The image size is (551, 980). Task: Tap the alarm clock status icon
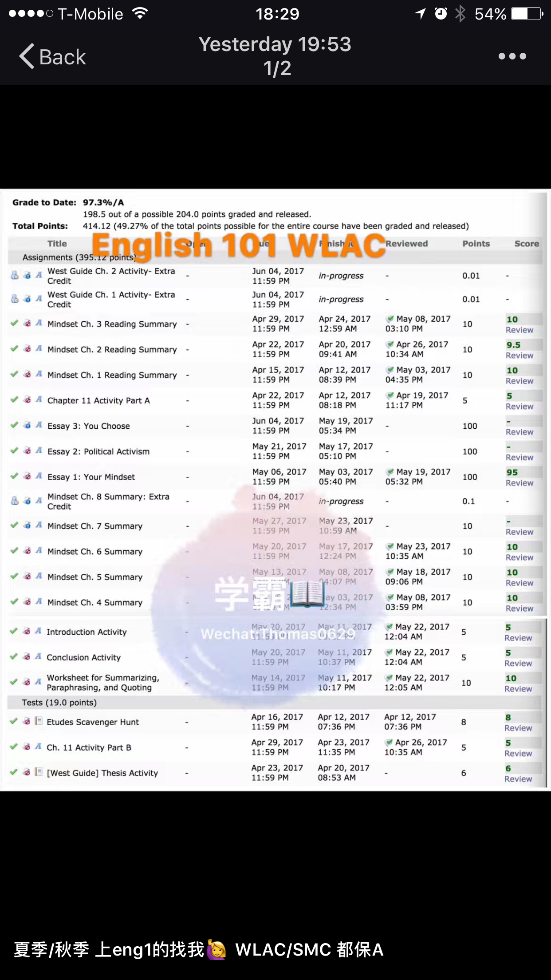(441, 14)
